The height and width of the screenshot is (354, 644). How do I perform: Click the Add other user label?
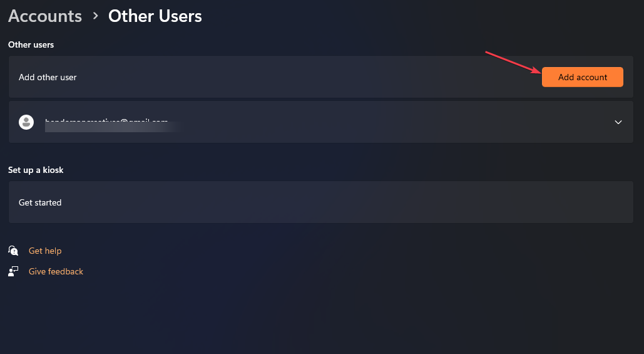coord(48,77)
